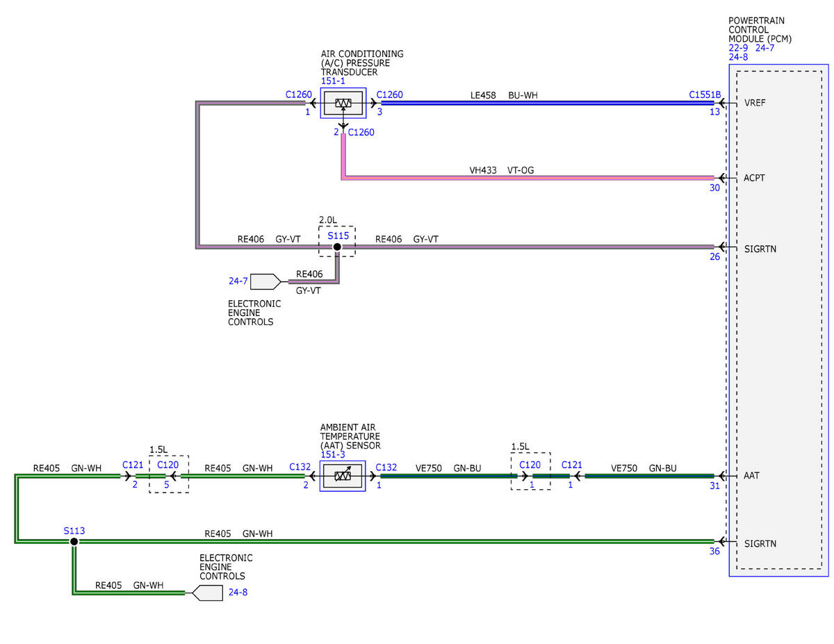Follow the 22-9 reference under the PCM heading

739,48
